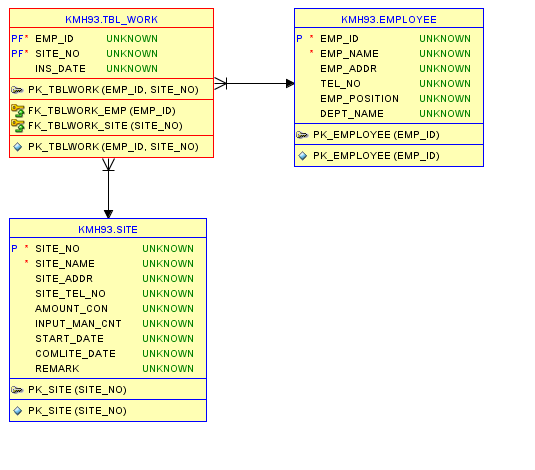The height and width of the screenshot is (470, 535).
Task: Select SITE_NO column in SITE table
Action: [x=57, y=248]
